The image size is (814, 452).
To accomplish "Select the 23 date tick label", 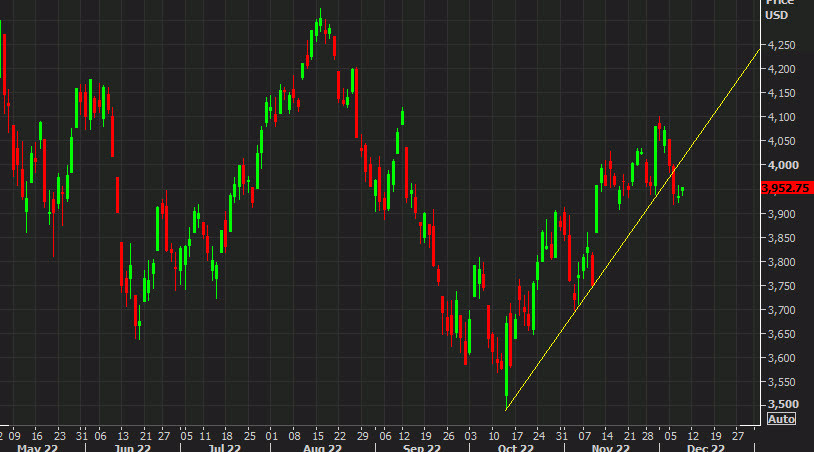I will click(60, 436).
